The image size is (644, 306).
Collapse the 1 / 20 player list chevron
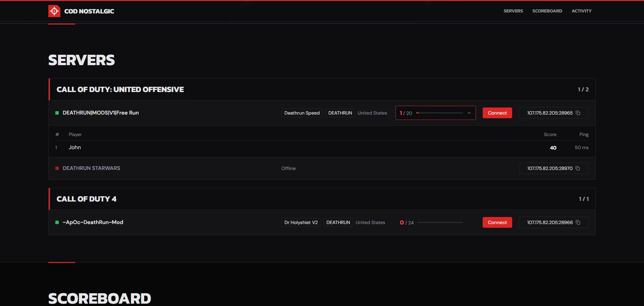tap(469, 113)
